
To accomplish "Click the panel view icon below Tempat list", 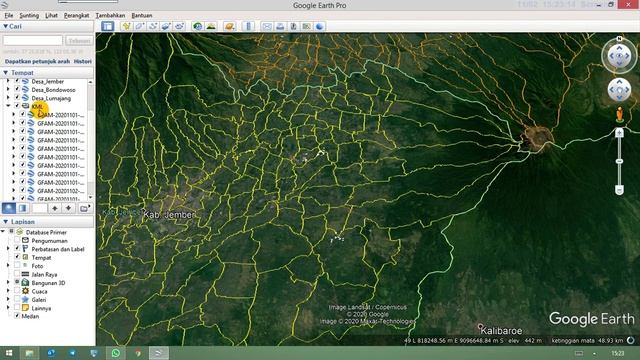I will coord(23,208).
